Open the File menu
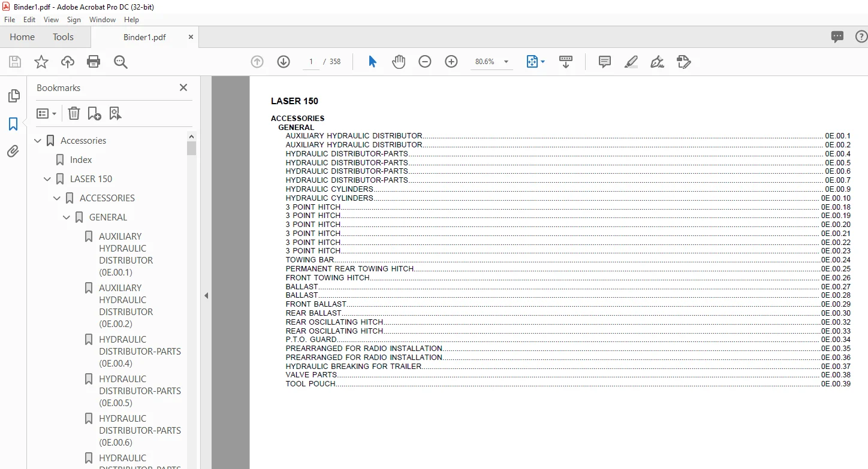The height and width of the screenshot is (469, 868). point(10,20)
